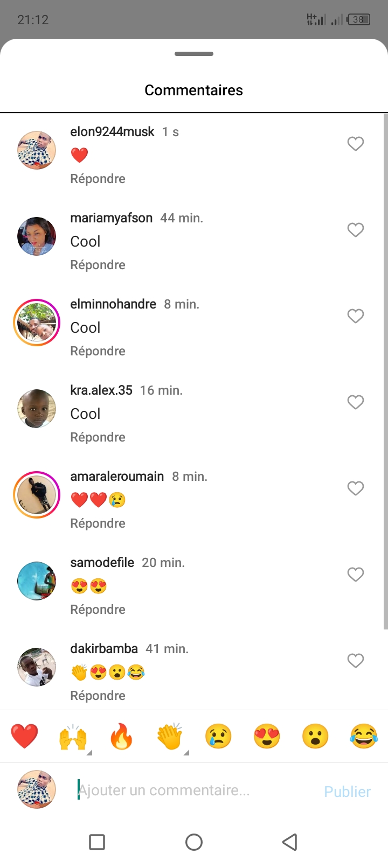Open skin tone options for raised hands

(89, 752)
